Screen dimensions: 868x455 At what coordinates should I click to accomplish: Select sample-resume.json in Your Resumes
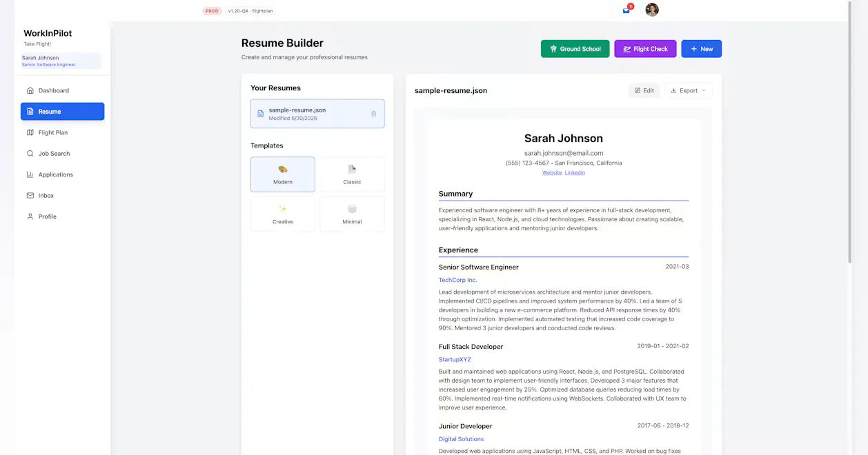click(317, 114)
